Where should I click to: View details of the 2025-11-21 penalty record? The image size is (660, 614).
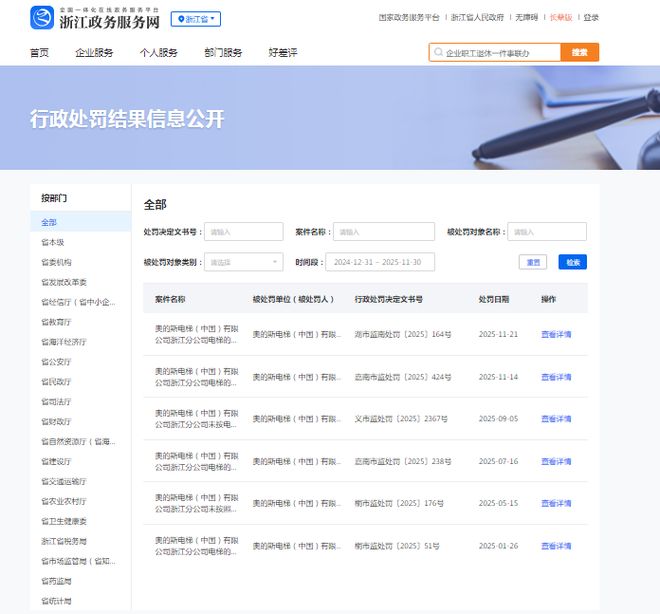click(x=556, y=335)
